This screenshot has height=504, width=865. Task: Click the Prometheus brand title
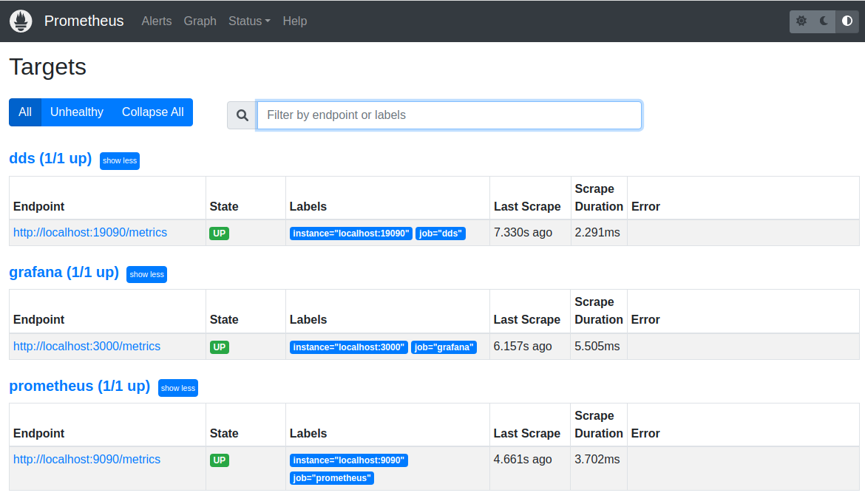click(x=84, y=21)
